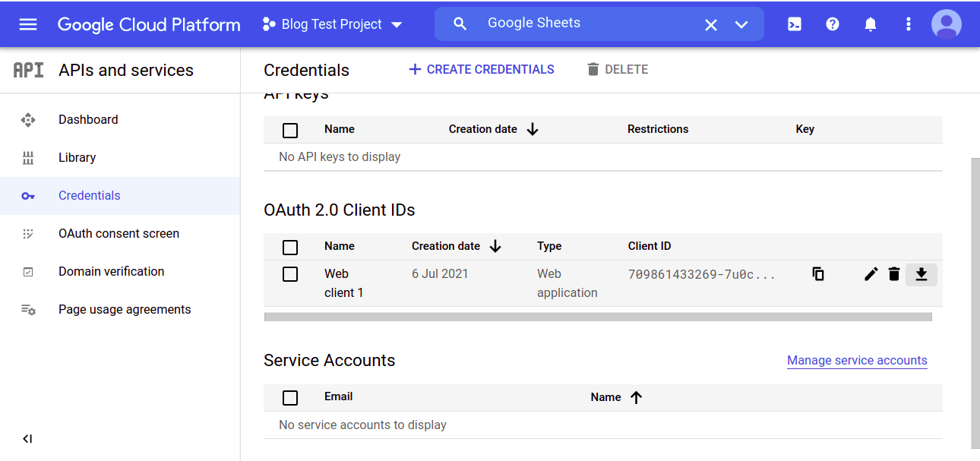
Task: Click the client ID 709861433269-7u0c...
Action: (x=702, y=274)
